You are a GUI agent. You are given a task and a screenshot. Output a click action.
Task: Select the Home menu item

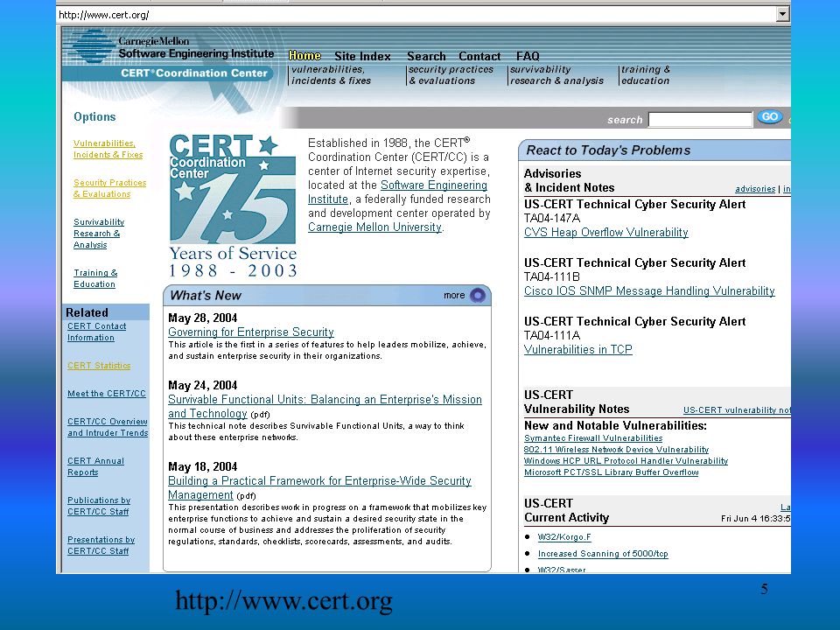(x=304, y=56)
